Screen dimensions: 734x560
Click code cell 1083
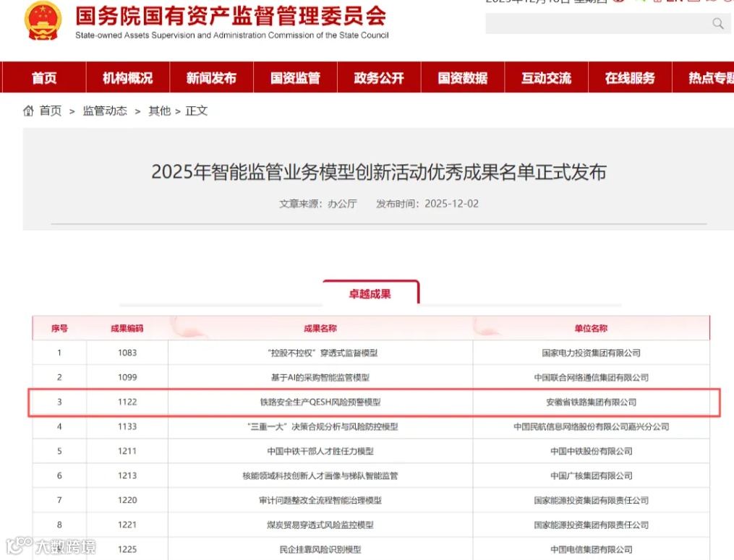[x=127, y=353]
